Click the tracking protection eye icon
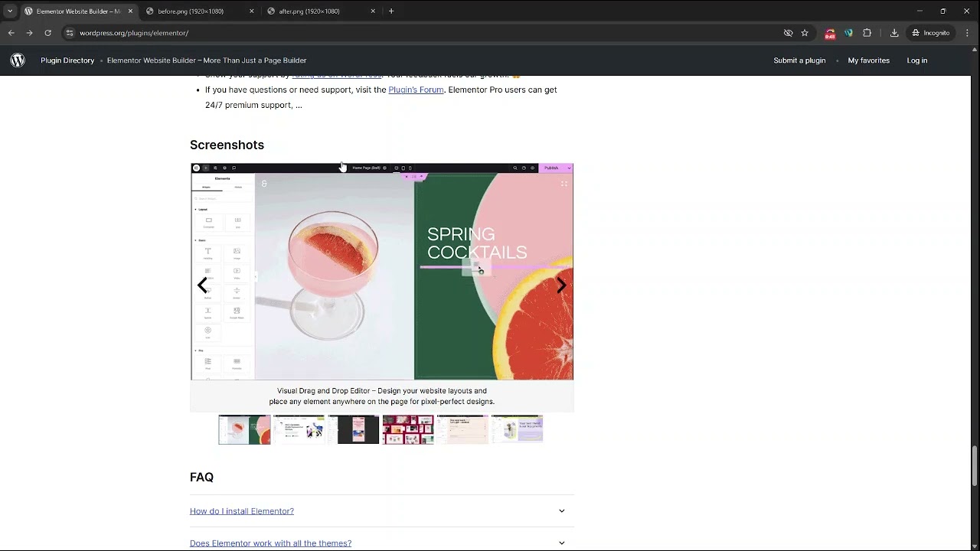The image size is (980, 551). tap(788, 33)
